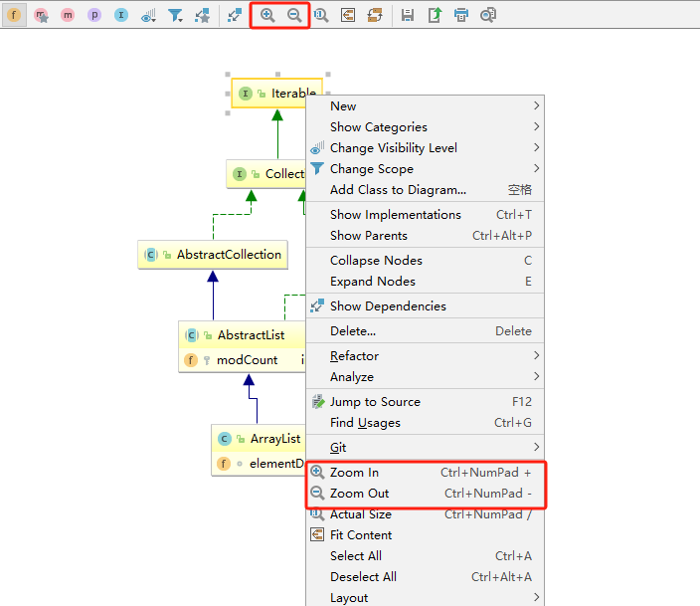
Task: Click the Save Diagram floppy icon
Action: (407, 15)
